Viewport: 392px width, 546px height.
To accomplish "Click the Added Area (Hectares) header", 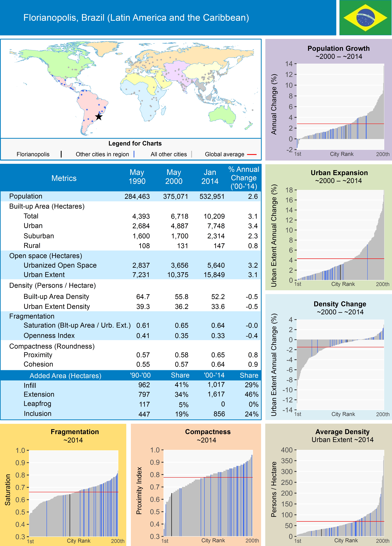I will pos(66,376).
